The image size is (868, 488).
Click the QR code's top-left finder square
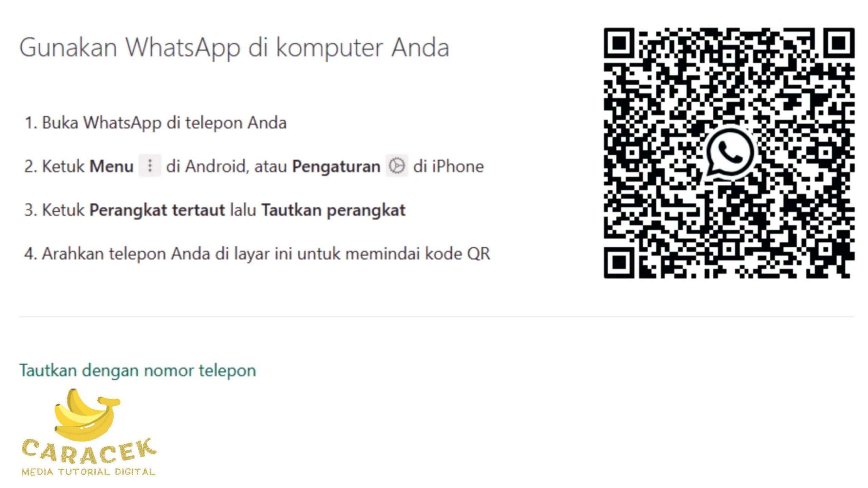coord(619,43)
